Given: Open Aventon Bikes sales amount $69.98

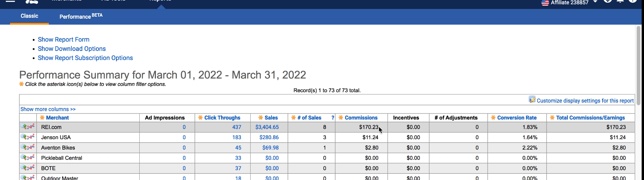Looking at the screenshot, I should (x=270, y=148).
